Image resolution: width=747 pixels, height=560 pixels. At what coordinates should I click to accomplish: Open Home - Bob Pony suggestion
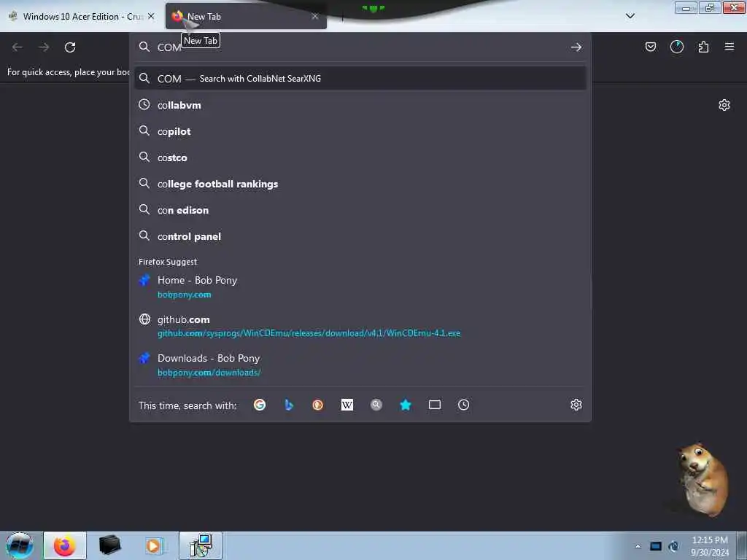[360, 287]
